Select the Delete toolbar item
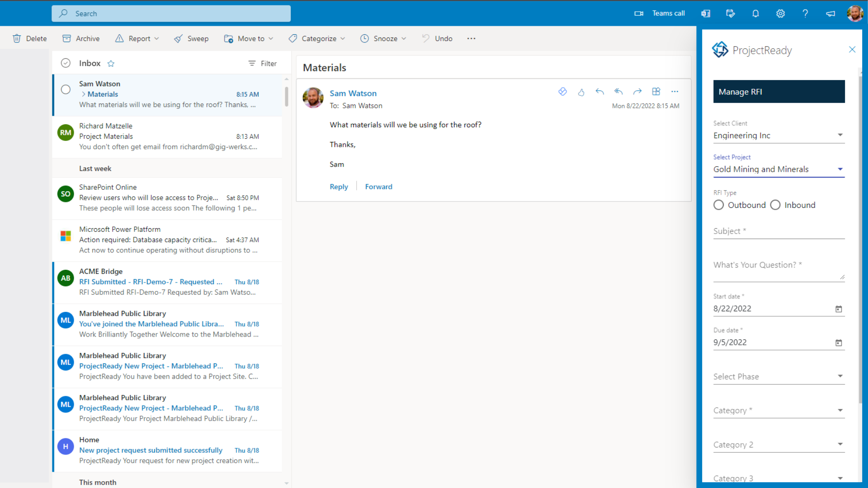The image size is (868, 488). (29, 38)
